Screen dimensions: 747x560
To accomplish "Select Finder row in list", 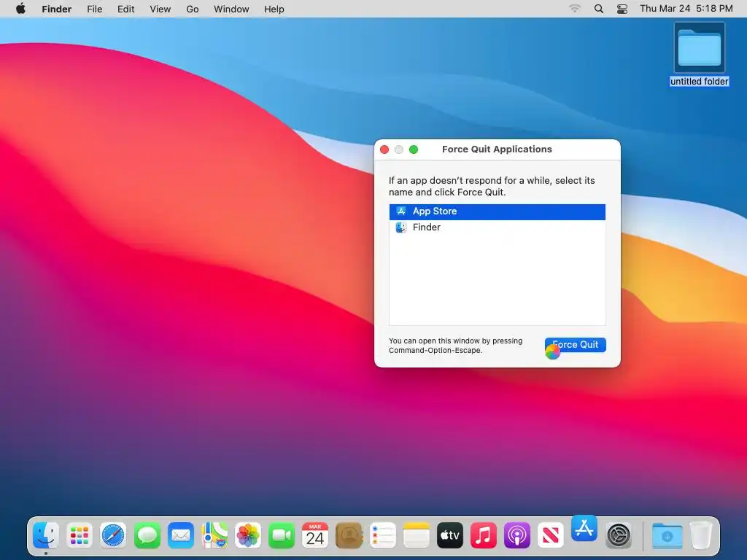I will 498,227.
